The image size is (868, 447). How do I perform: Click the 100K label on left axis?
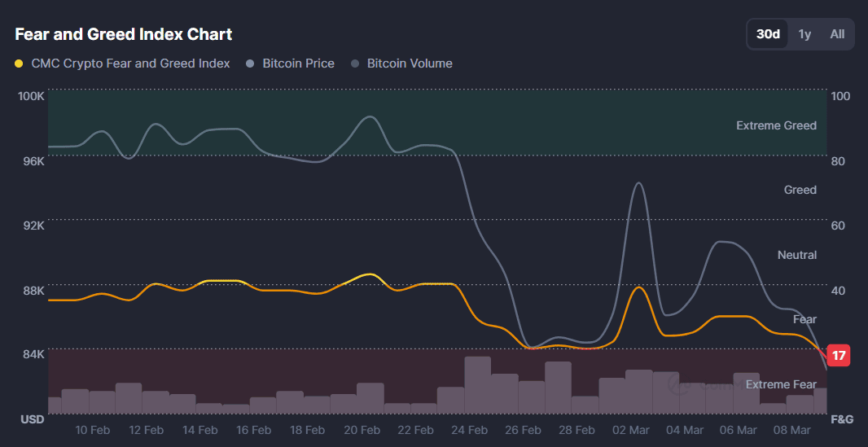(31, 96)
